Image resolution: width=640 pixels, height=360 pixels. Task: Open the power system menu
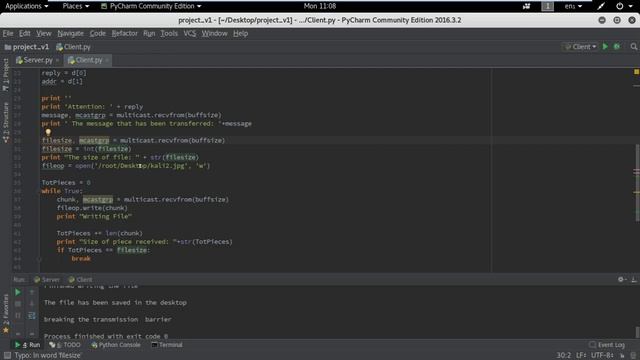(623, 6)
